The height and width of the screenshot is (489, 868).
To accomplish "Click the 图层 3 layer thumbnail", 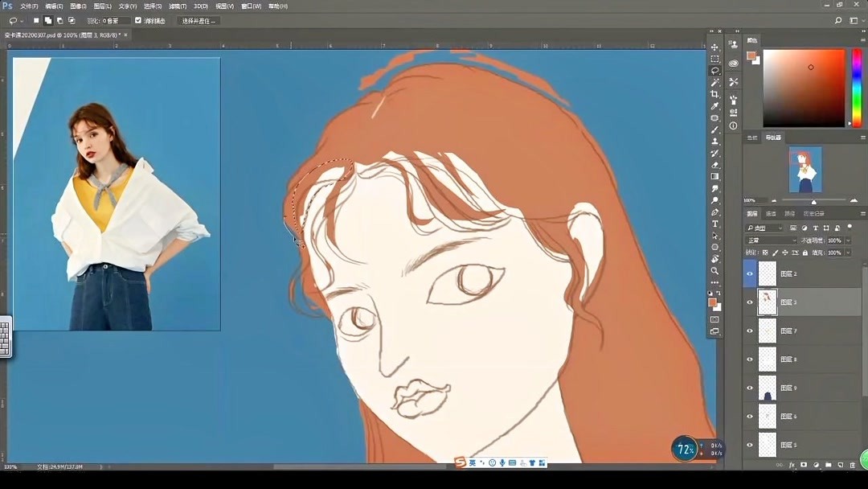I will coord(768,302).
